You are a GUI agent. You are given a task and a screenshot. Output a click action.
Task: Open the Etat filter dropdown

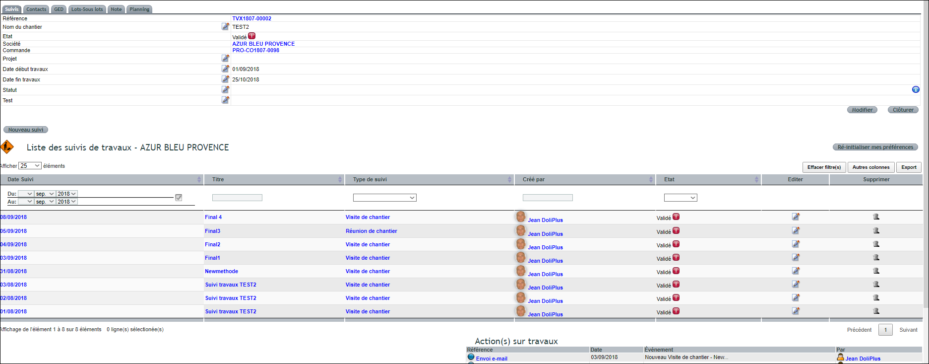[x=680, y=197]
